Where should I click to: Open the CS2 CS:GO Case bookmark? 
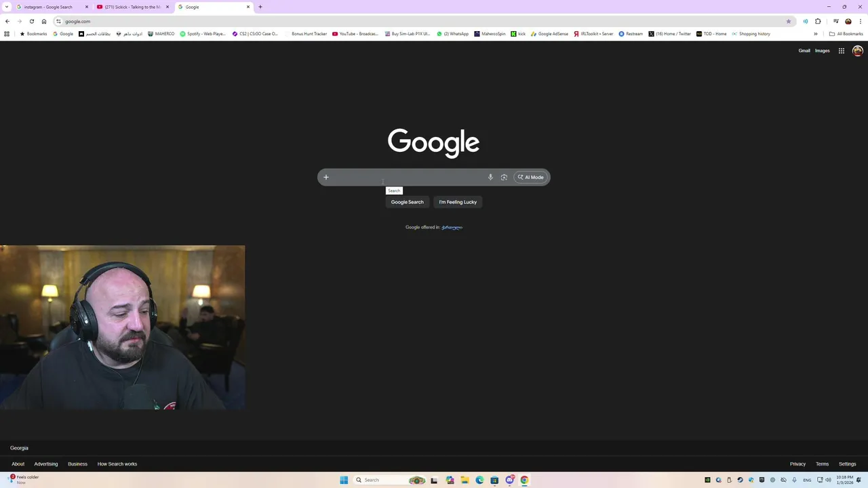point(255,34)
